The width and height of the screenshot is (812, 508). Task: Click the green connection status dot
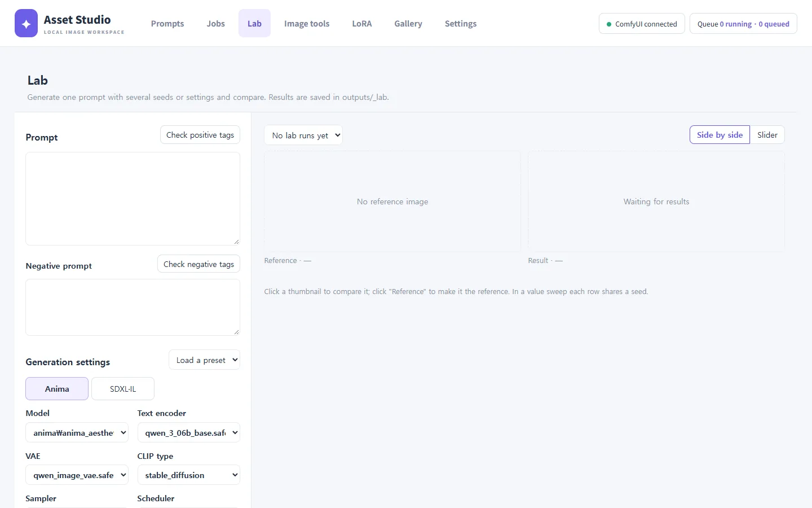609,24
